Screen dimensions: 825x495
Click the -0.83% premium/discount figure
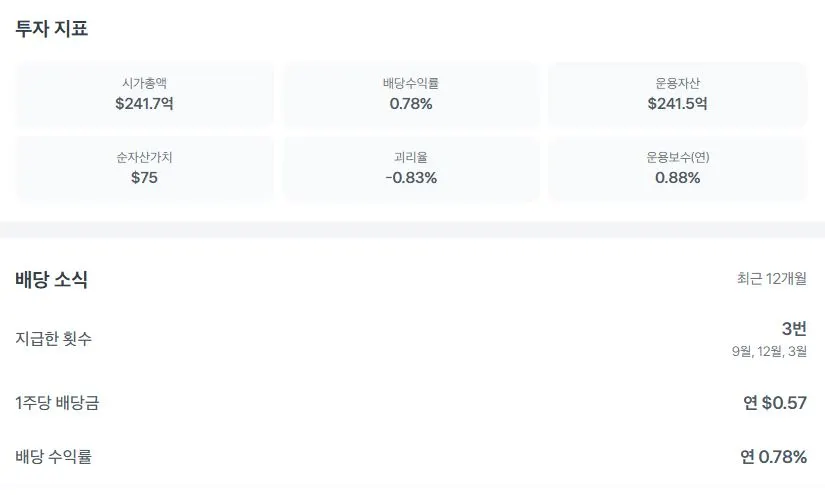pyautogui.click(x=411, y=178)
